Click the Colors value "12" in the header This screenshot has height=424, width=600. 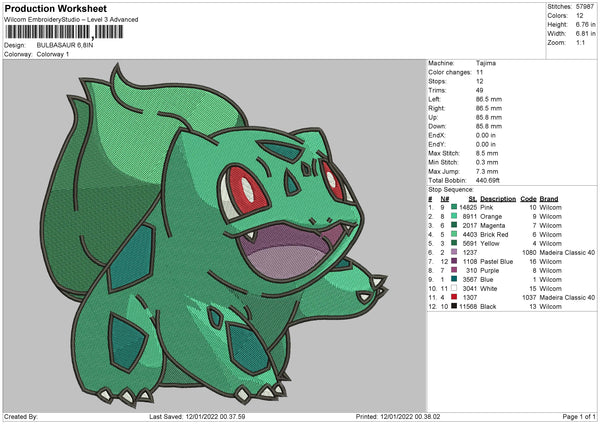pos(580,16)
